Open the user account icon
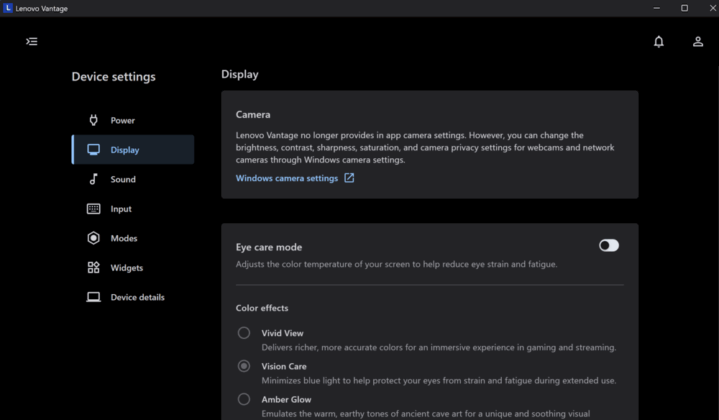Viewport: 719px width, 420px height. coord(697,42)
